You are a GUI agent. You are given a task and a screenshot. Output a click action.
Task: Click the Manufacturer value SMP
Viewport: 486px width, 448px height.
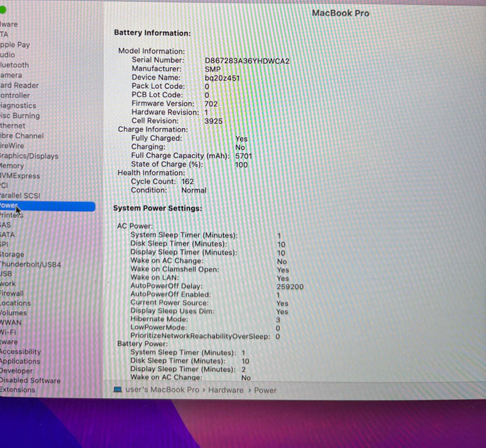click(x=213, y=69)
